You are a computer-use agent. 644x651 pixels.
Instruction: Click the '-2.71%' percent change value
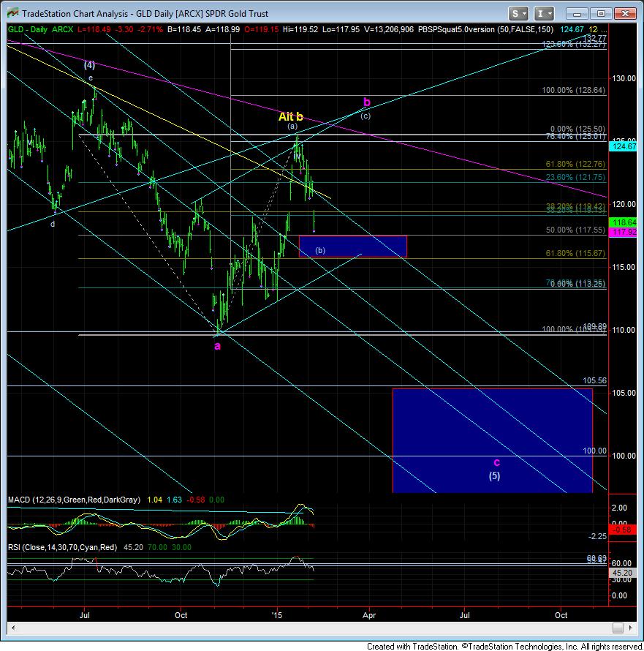click(150, 29)
